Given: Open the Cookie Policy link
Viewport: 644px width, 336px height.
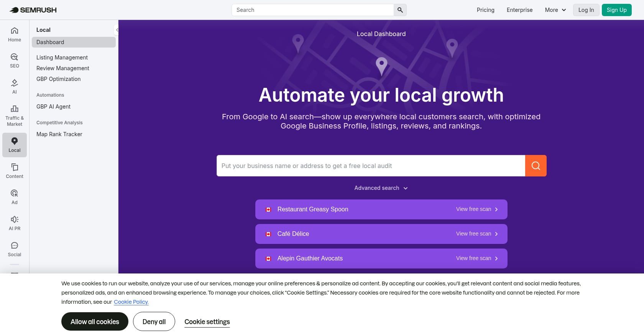Looking at the screenshot, I should 131,302.
